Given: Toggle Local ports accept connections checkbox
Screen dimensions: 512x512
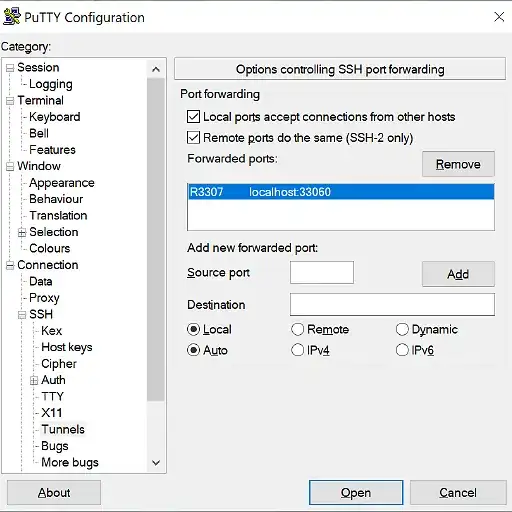Looking at the screenshot, I should click(x=193, y=117).
